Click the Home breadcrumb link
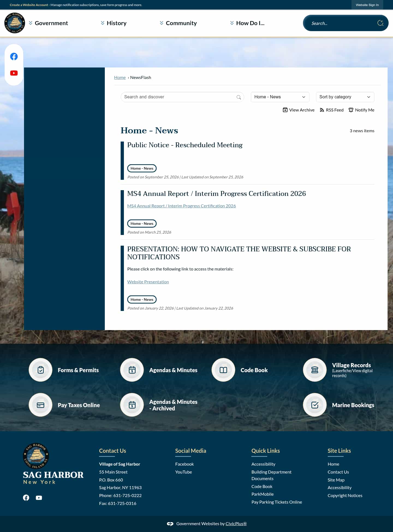The height and width of the screenshot is (532, 393). click(x=120, y=77)
